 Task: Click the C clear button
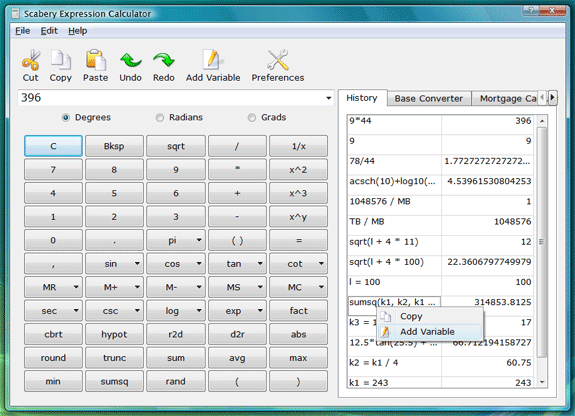pyautogui.click(x=53, y=146)
